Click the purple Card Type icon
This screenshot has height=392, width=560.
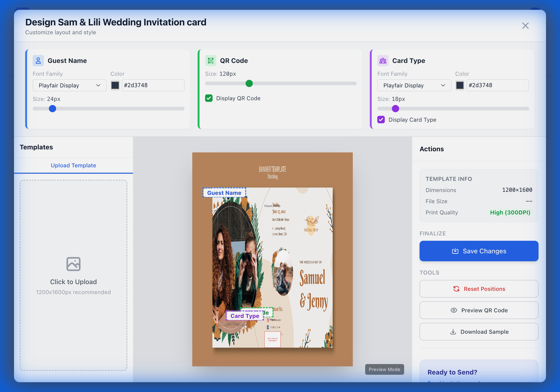click(383, 60)
